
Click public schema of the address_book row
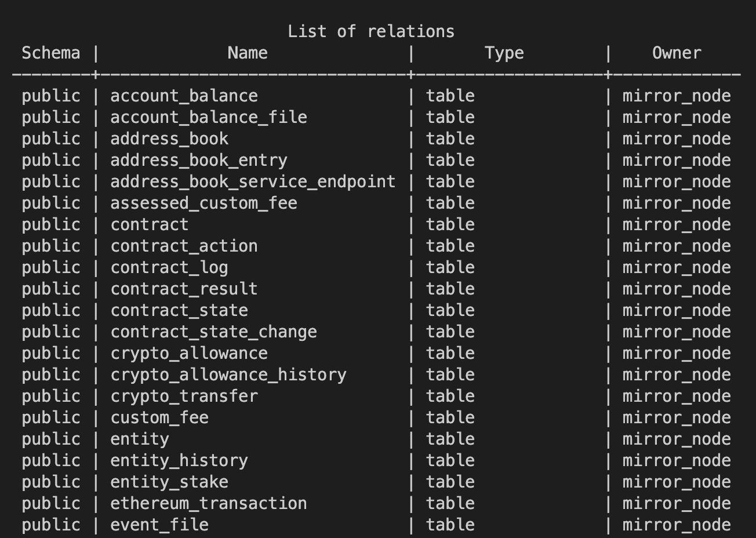click(51, 139)
